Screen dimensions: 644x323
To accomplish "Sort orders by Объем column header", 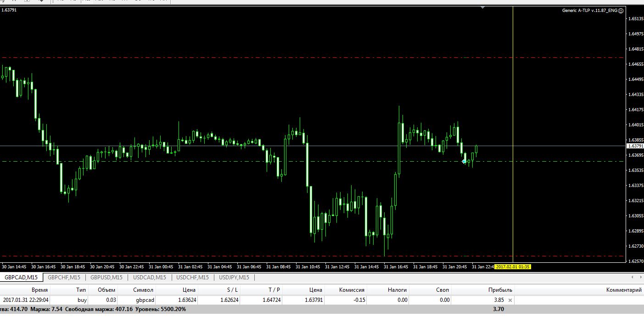I will click(107, 290).
